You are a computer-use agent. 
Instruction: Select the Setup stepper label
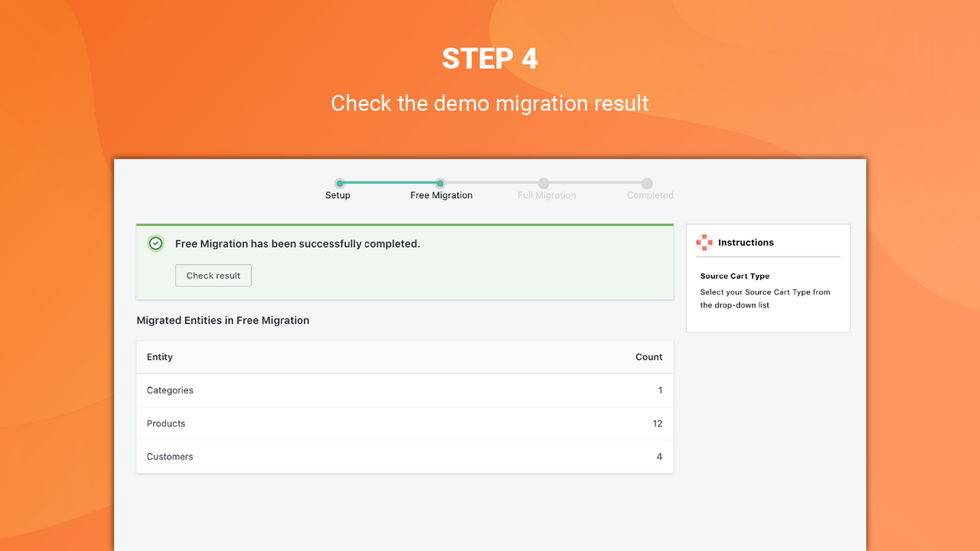coord(338,195)
